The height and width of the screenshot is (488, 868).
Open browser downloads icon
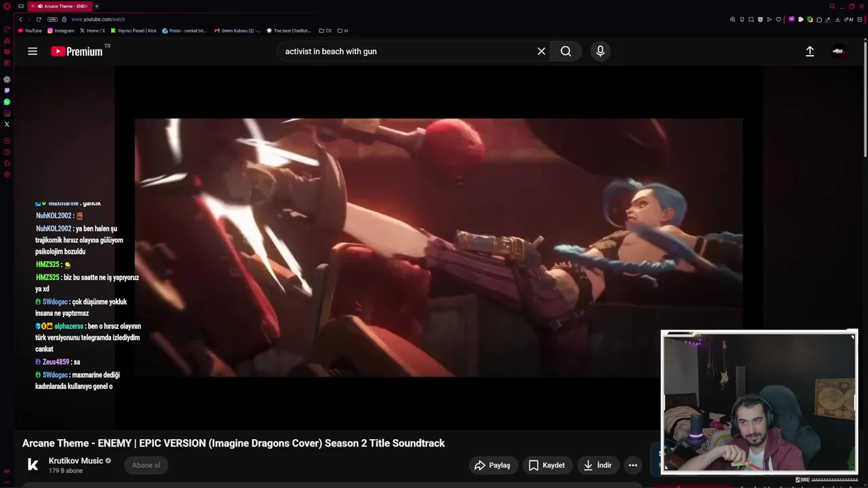click(837, 20)
